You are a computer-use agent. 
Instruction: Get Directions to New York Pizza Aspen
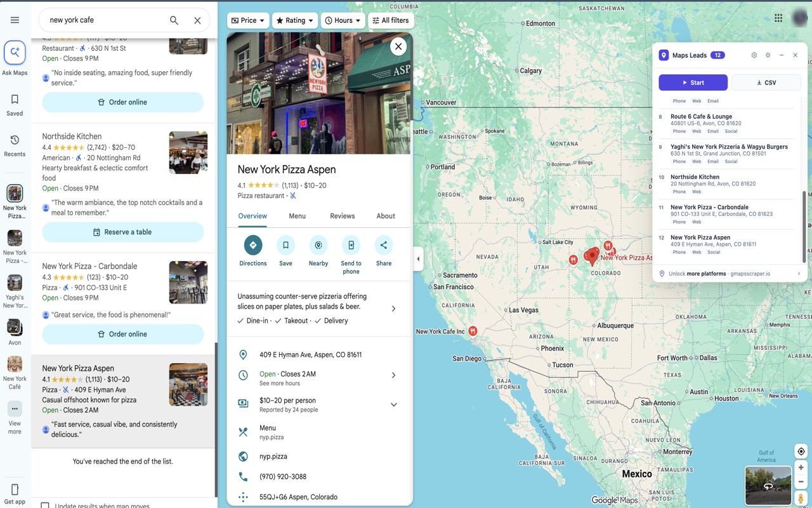point(253,245)
